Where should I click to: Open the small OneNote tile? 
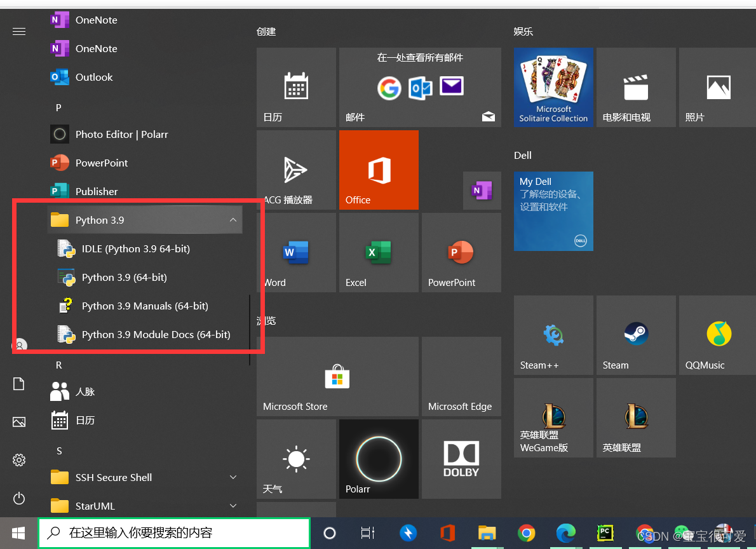[482, 191]
